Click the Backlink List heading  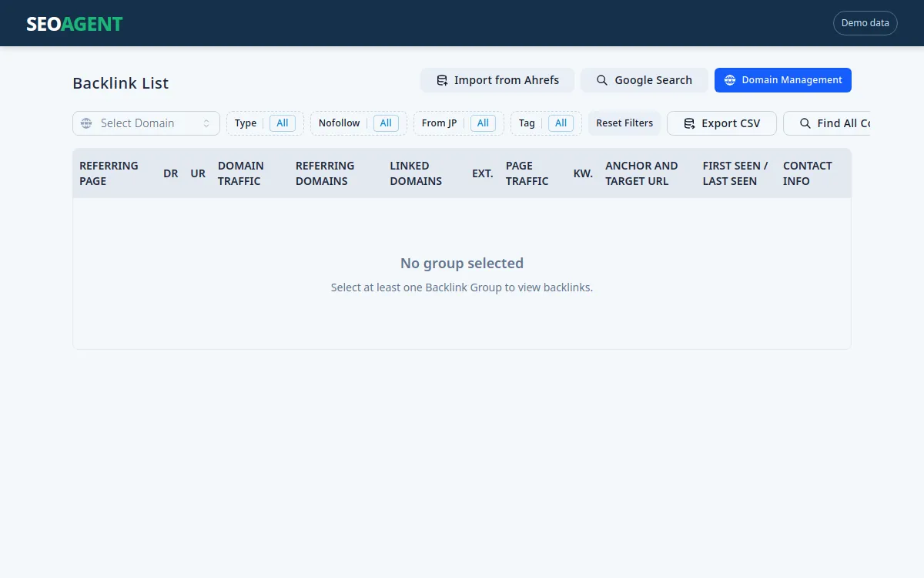[121, 83]
